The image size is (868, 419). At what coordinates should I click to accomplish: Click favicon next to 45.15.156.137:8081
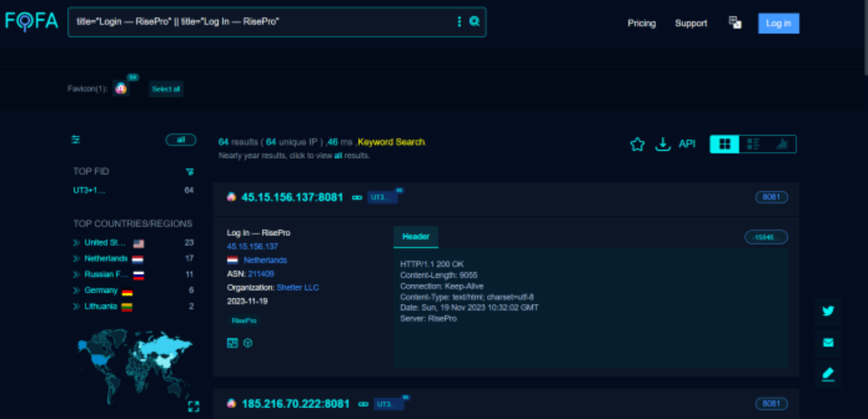click(231, 197)
